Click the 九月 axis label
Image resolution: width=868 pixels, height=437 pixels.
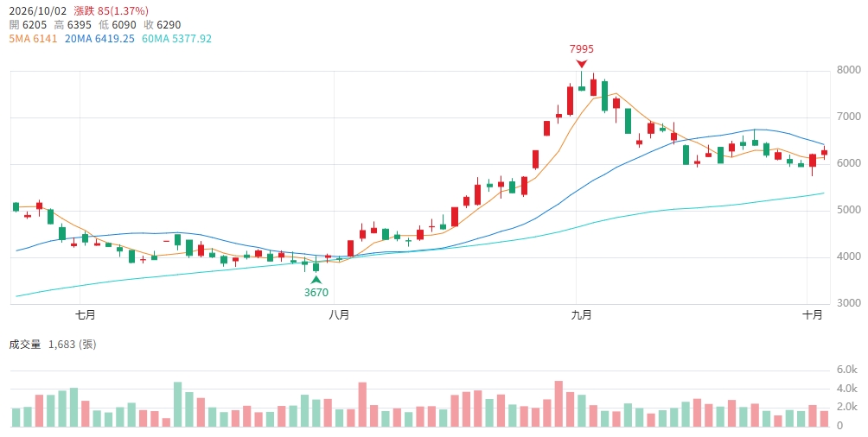(581, 315)
